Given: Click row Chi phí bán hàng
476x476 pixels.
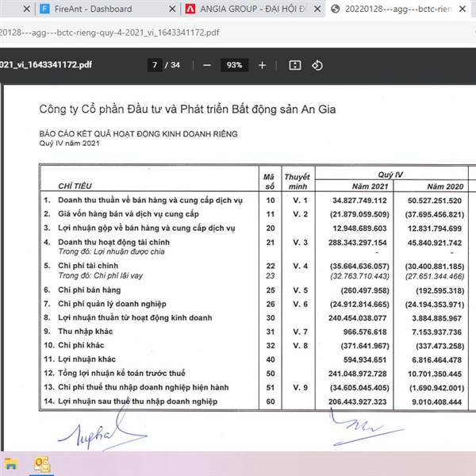Looking at the screenshot, I should pos(83,290).
